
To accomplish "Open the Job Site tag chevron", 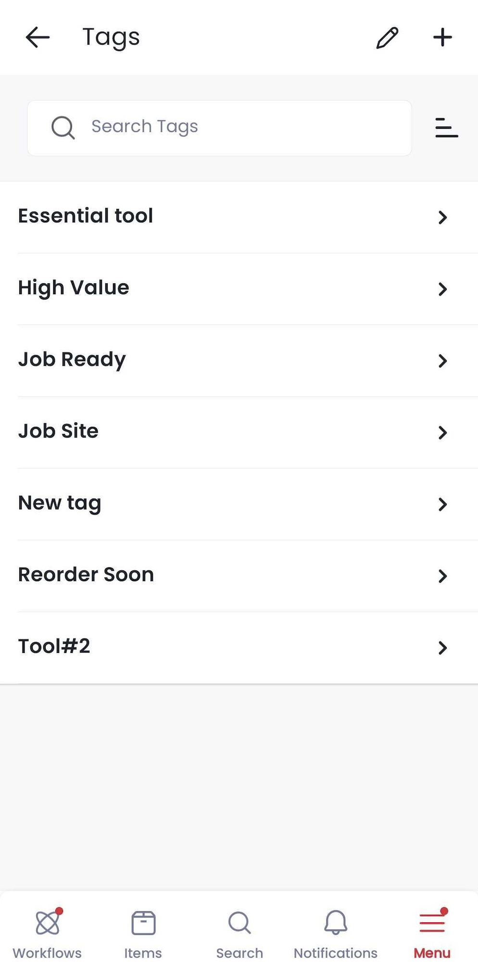I will (443, 433).
